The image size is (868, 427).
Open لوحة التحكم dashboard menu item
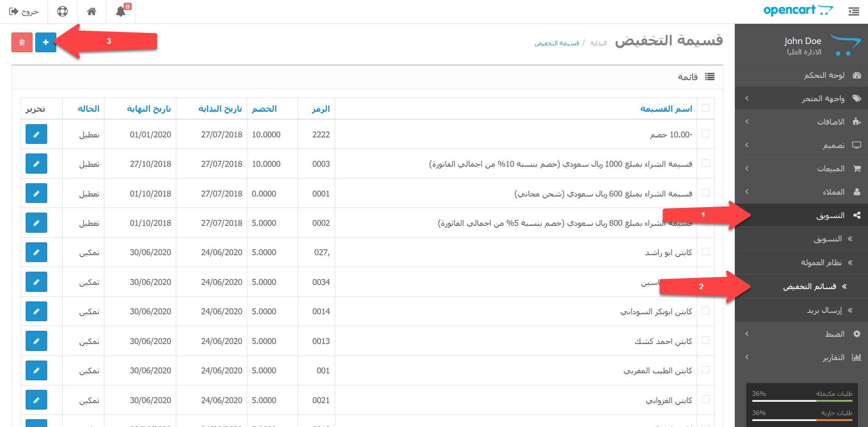point(824,75)
